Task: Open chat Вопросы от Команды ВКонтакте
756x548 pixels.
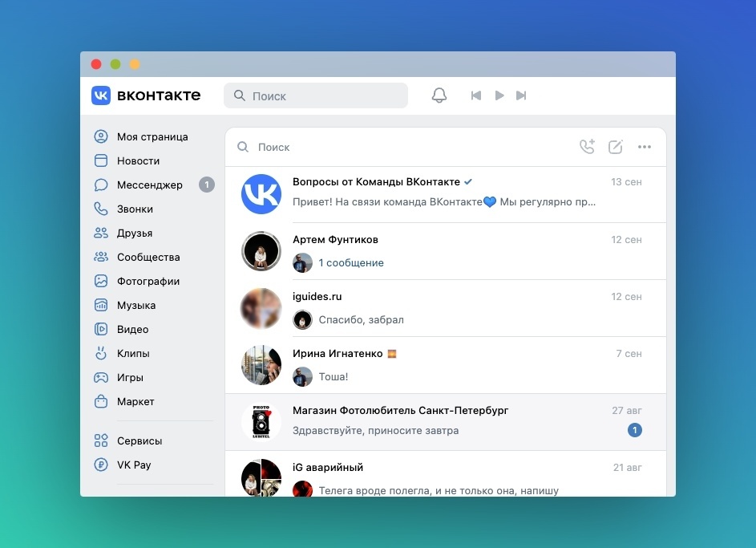Action: [x=446, y=194]
